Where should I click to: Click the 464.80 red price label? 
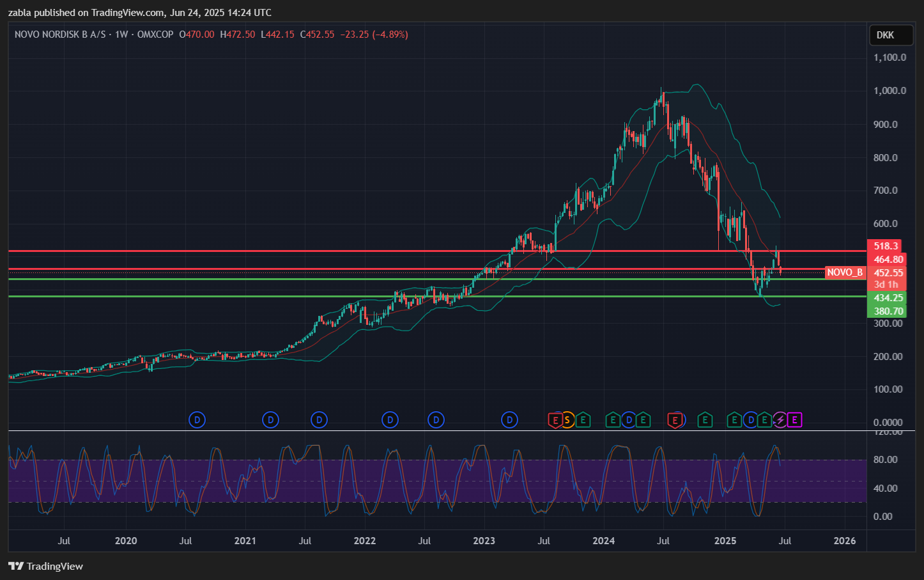pos(886,259)
